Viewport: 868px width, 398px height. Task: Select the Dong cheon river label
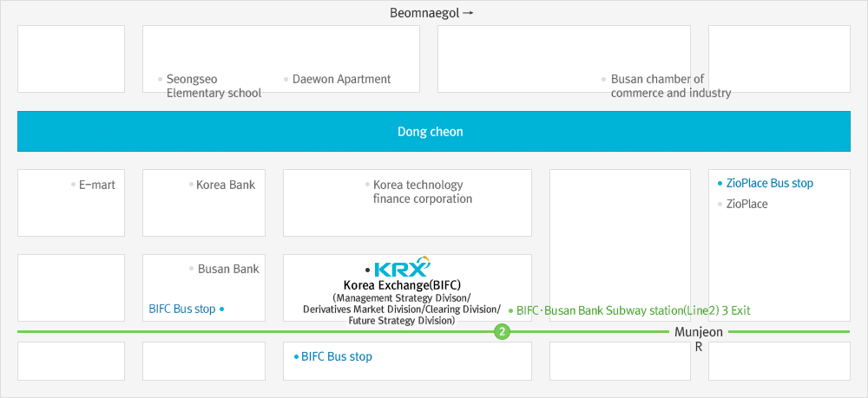[x=431, y=132]
